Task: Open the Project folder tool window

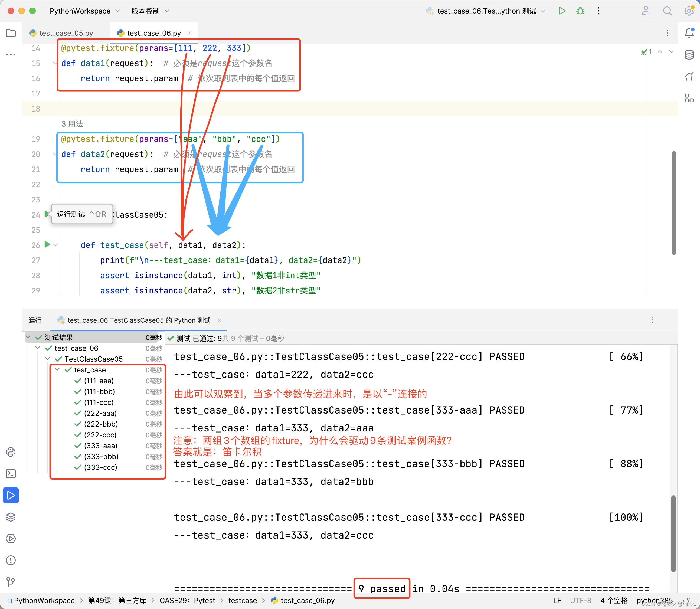Action: coord(11,33)
